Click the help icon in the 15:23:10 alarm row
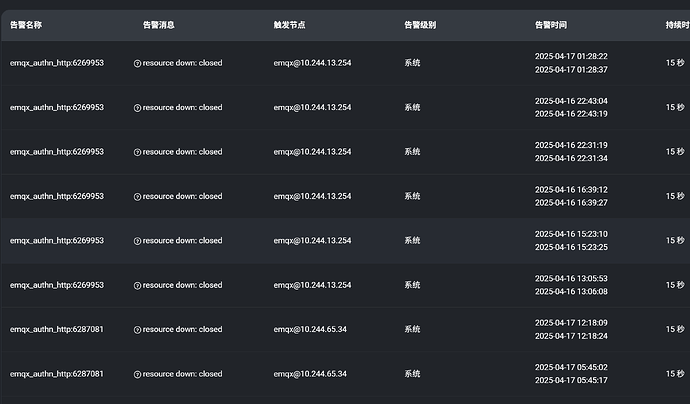Image resolution: width=690 pixels, height=404 pixels. pos(137,241)
